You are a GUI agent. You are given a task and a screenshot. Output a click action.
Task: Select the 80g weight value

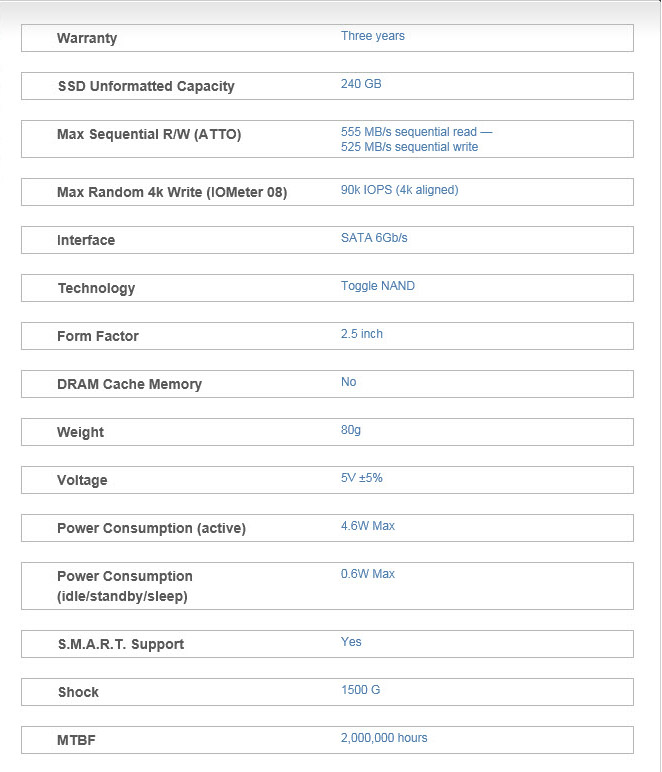point(351,430)
